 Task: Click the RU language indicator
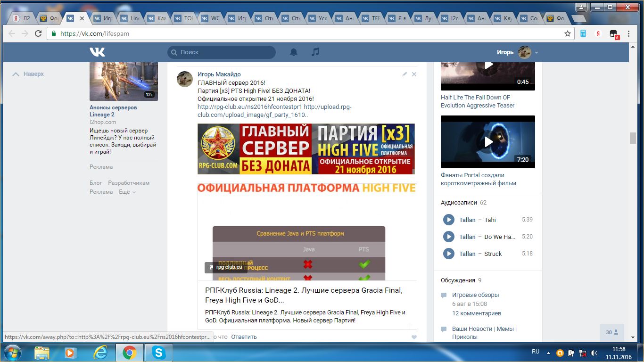coord(536,352)
